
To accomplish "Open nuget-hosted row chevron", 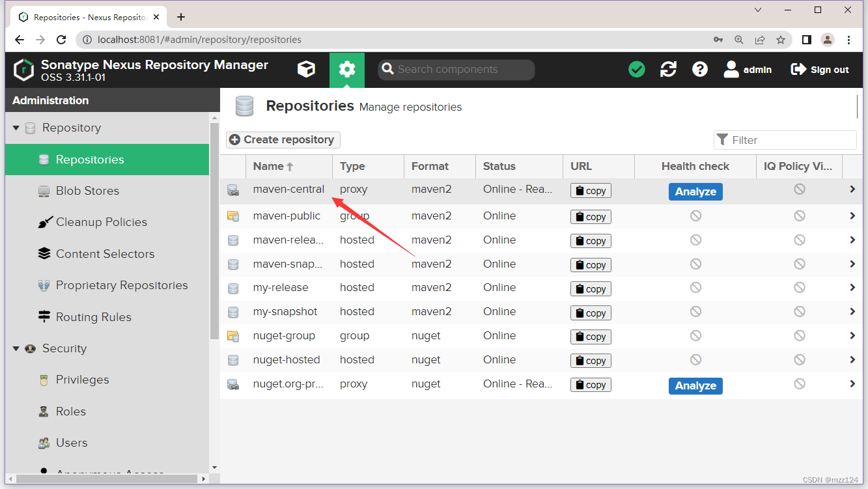I will pyautogui.click(x=852, y=359).
